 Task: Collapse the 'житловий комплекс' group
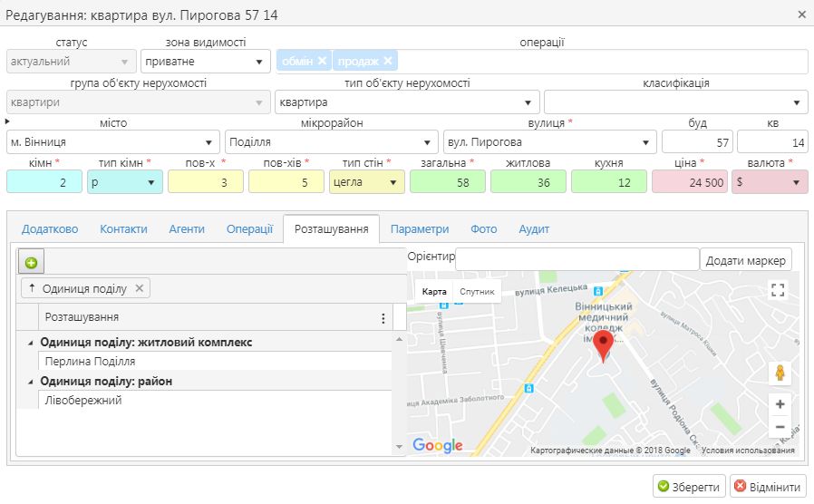30,343
